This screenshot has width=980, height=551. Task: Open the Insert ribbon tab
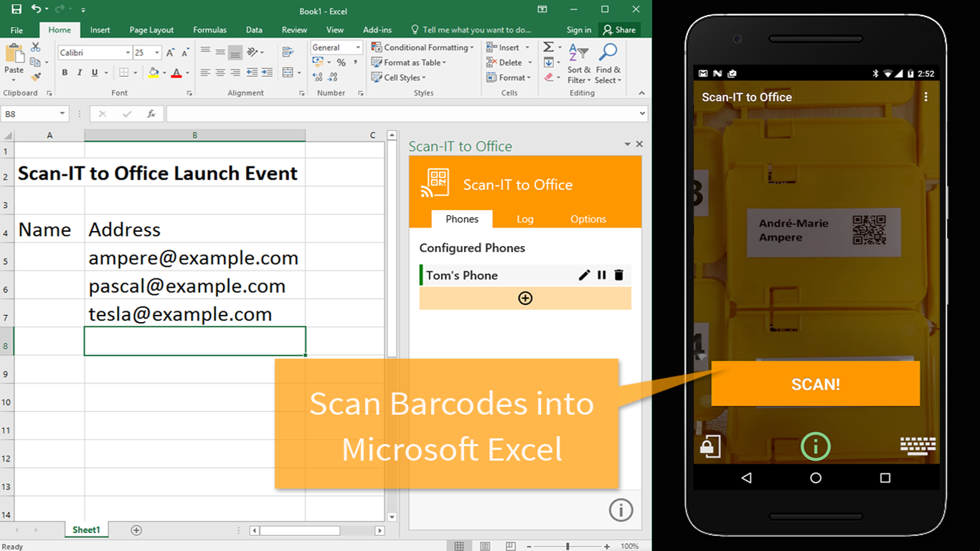pos(100,29)
